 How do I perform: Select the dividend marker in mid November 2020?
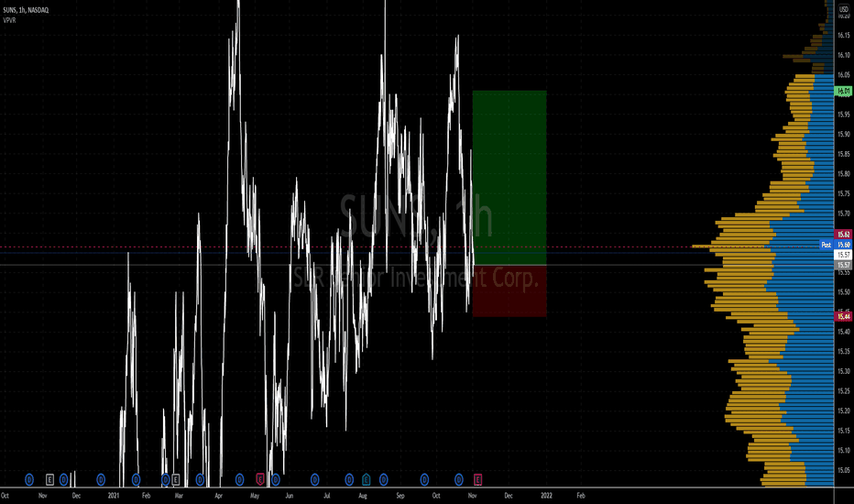64,479
